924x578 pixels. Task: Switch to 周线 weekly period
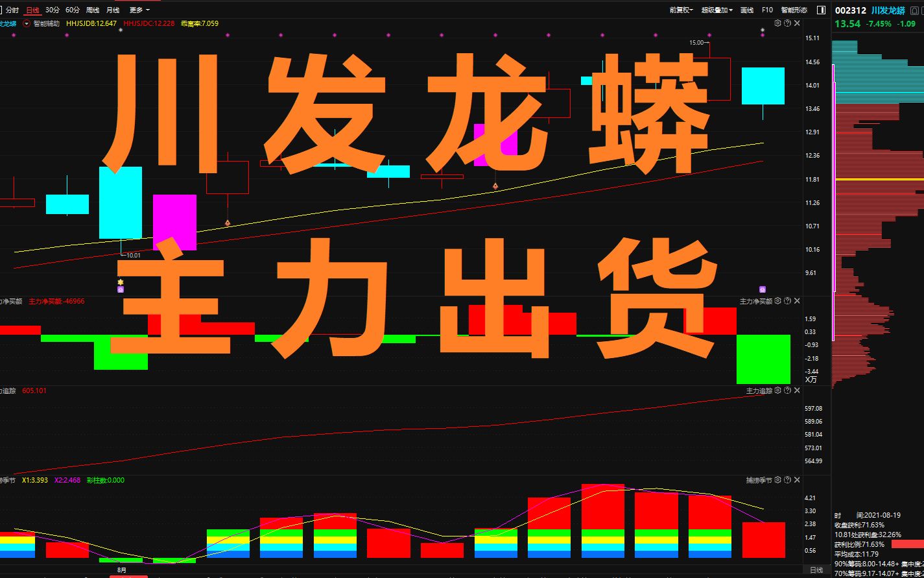[93, 10]
